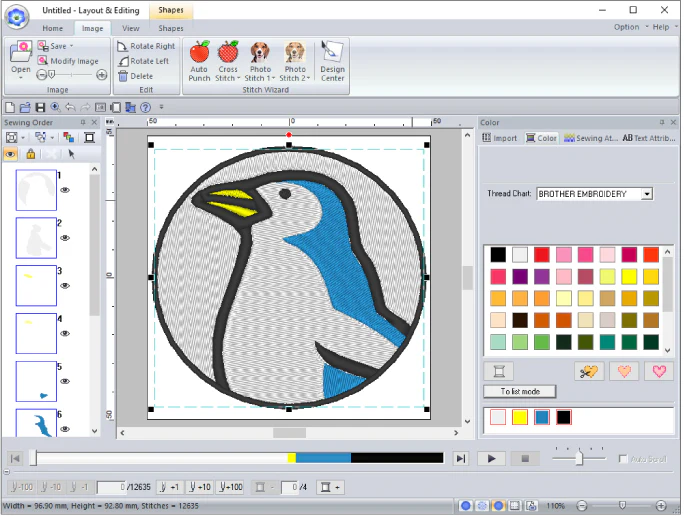Click the Rotate Right icon
Viewport: 684px width, 516px height.
145,46
